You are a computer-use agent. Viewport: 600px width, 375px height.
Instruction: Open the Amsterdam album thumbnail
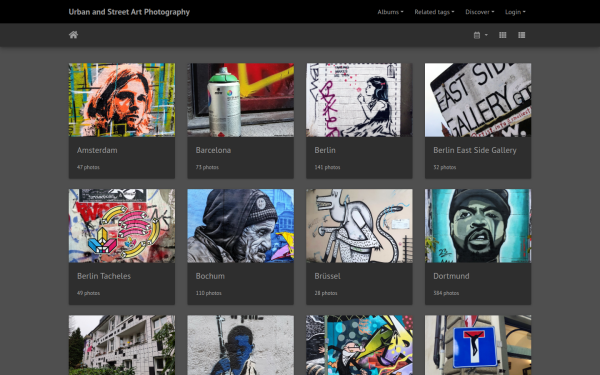[x=122, y=100]
